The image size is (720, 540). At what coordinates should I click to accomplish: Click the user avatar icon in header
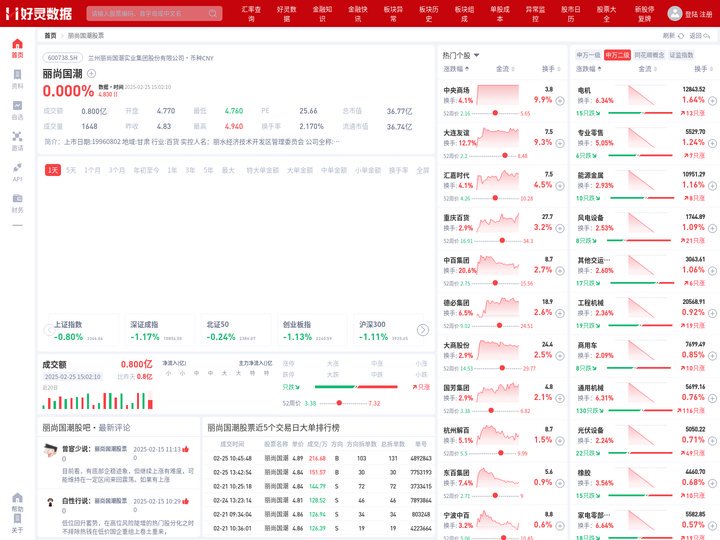tap(675, 13)
